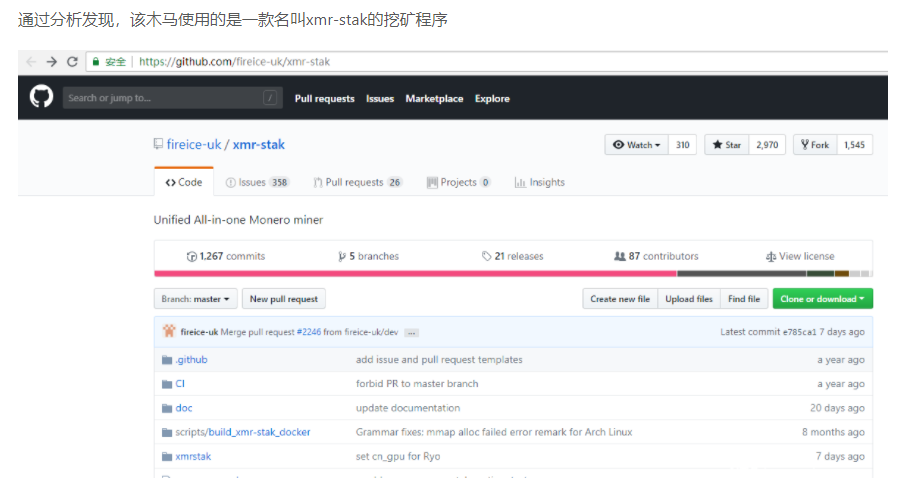Viewport: 915px width, 487px height.
Task: Open View license link
Action: point(800,256)
